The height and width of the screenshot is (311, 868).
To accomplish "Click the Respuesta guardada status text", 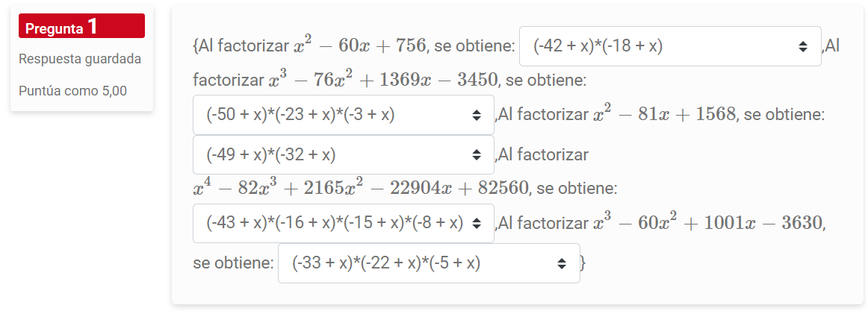I will pyautogui.click(x=80, y=59).
